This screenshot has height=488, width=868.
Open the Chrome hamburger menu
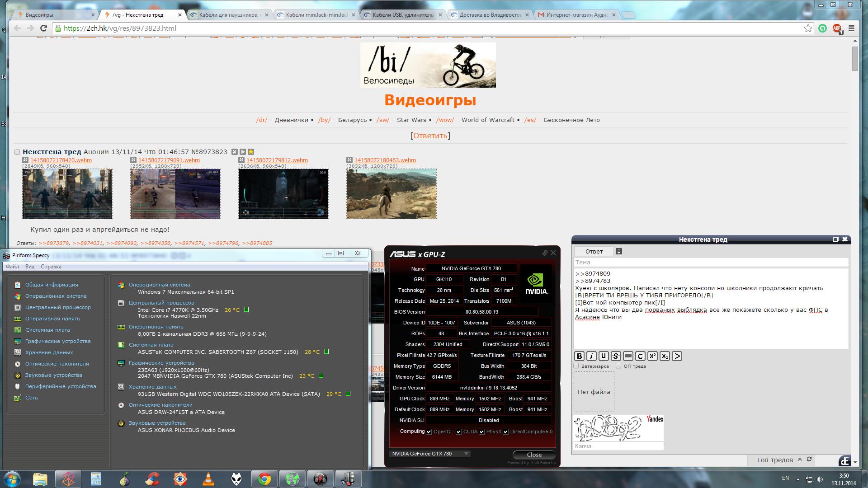[851, 28]
